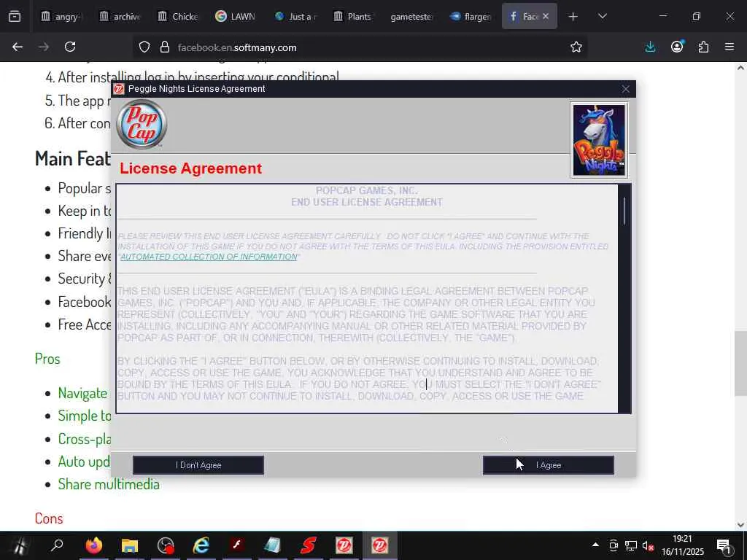
Task: Click the page scrollbar down arrow
Action: (x=740, y=525)
